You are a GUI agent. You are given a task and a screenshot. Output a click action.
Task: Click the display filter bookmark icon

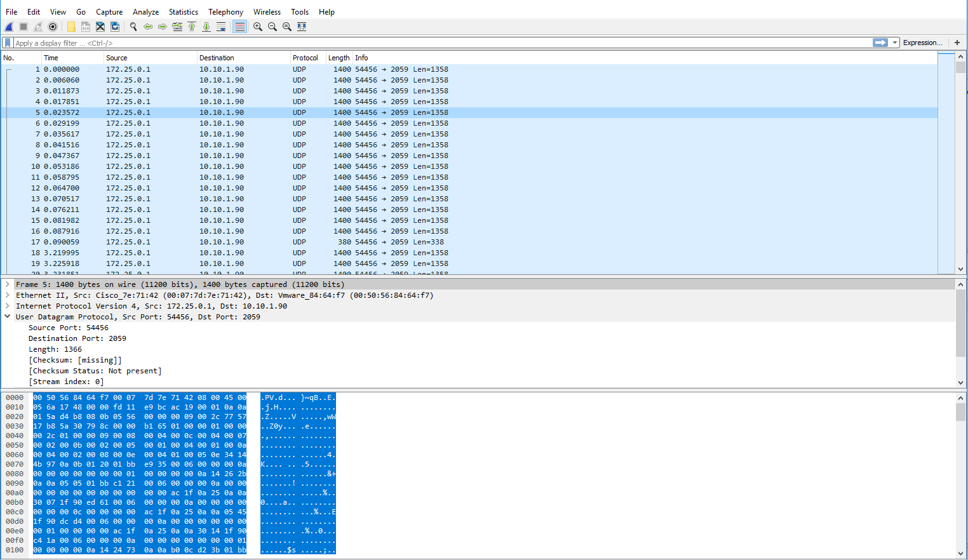(8, 43)
